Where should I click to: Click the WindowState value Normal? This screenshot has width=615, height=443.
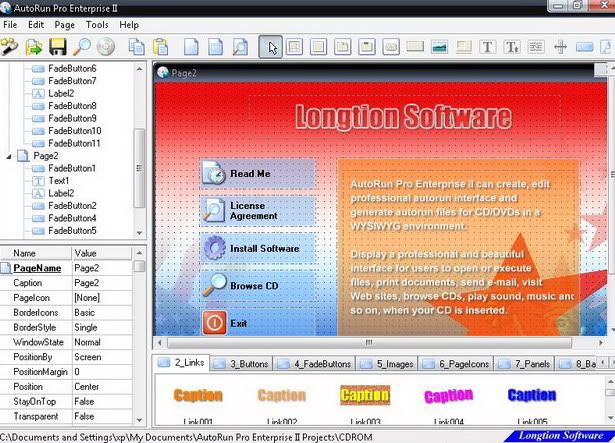[x=102, y=342]
